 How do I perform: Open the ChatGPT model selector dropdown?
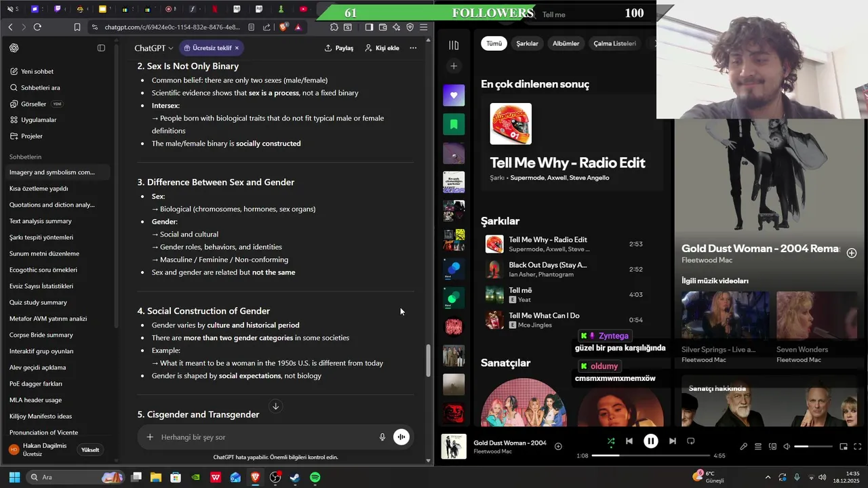point(154,48)
